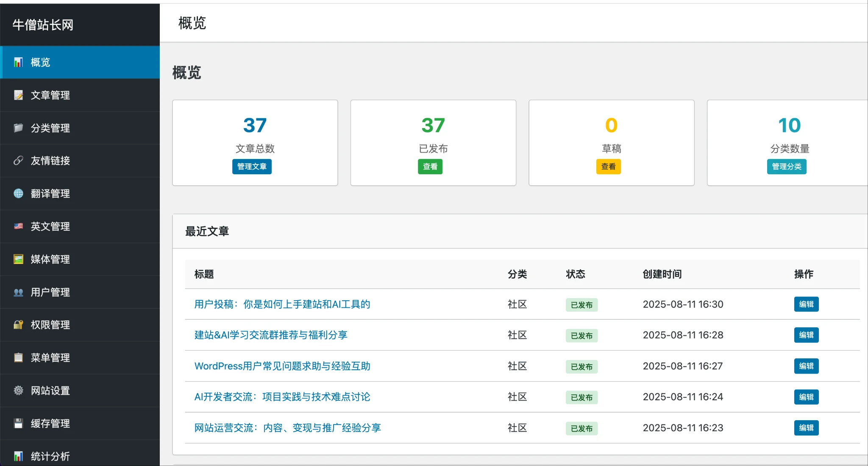The image size is (868, 466).
Task: Open 统计分析 in the sidebar menu
Action: (50, 456)
